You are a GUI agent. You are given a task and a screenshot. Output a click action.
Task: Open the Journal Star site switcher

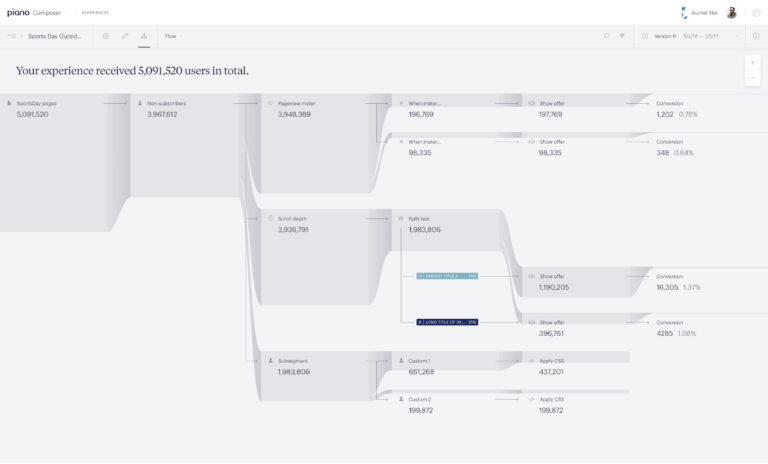pyautogui.click(x=700, y=13)
